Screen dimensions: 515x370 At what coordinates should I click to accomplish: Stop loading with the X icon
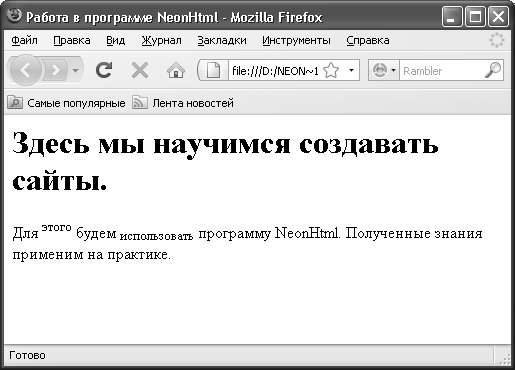point(140,70)
